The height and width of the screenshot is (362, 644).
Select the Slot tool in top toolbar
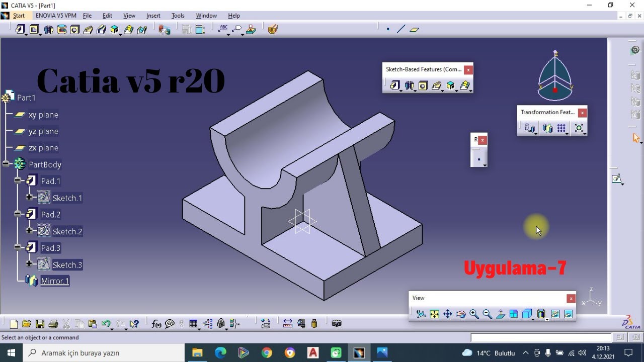(x=101, y=30)
